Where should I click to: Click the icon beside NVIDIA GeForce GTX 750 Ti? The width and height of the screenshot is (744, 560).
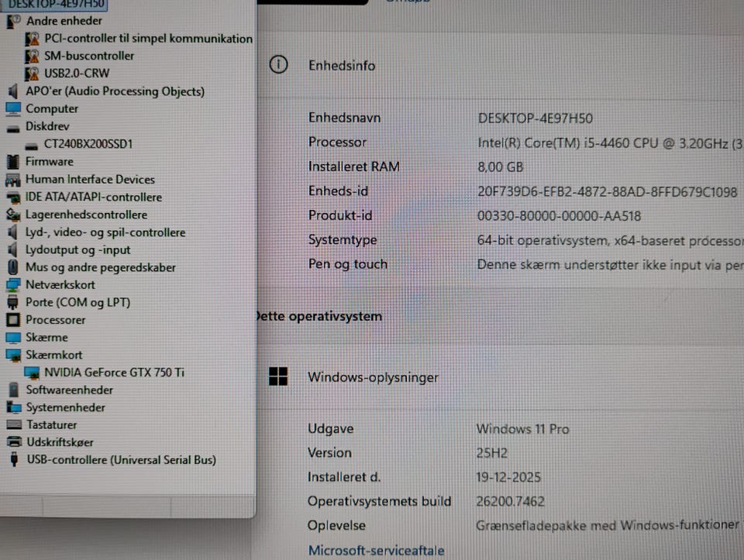(32, 373)
